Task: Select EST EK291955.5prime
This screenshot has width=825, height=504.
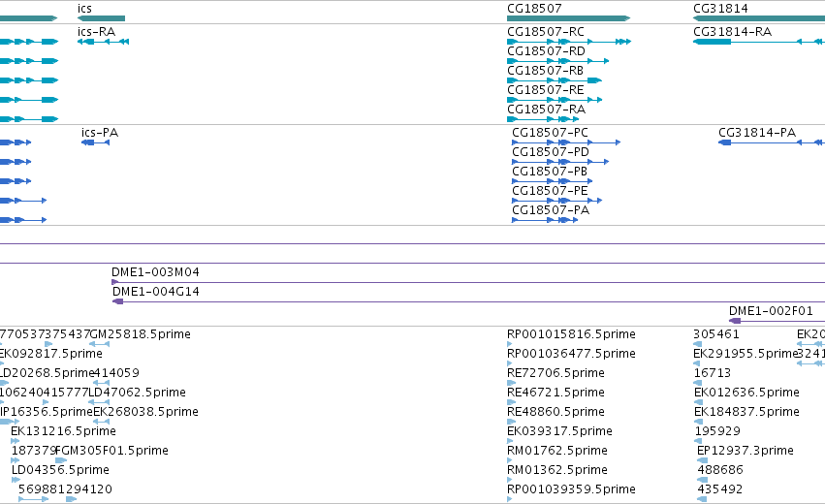Action: click(x=746, y=354)
